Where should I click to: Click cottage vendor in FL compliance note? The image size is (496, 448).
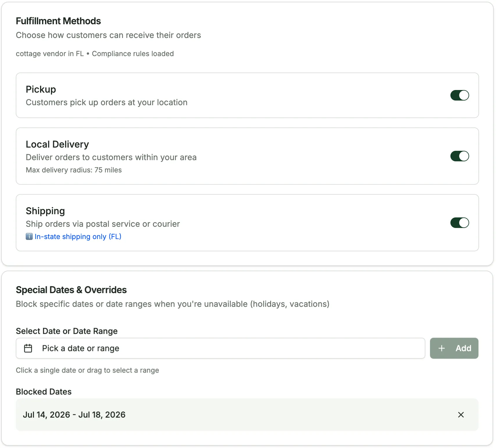pos(95,54)
